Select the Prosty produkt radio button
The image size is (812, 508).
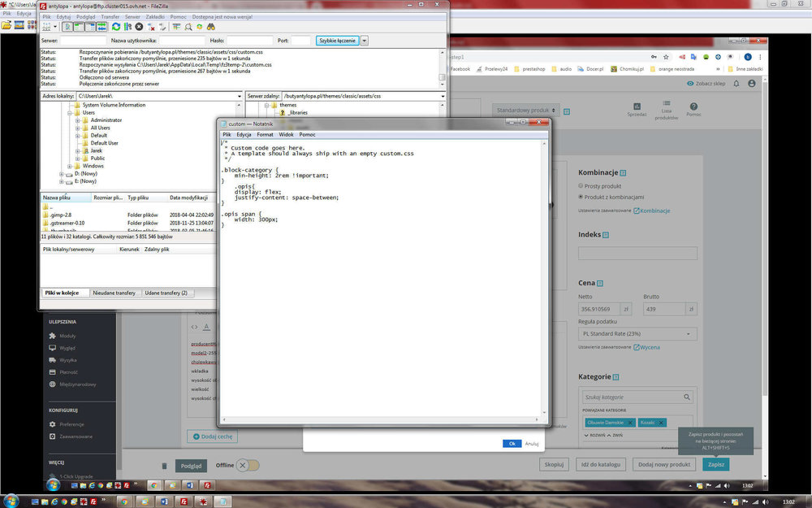pyautogui.click(x=581, y=186)
